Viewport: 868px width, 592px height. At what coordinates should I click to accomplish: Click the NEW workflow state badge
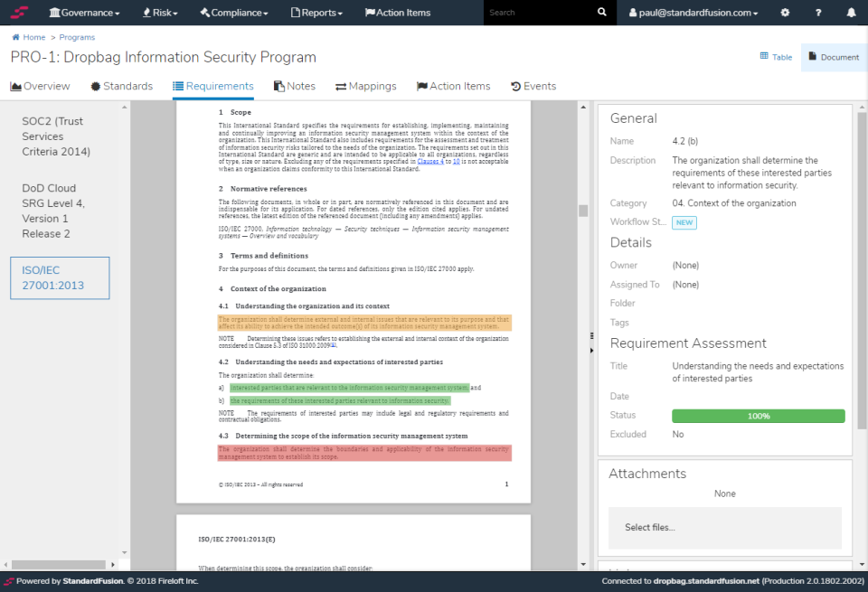(684, 222)
